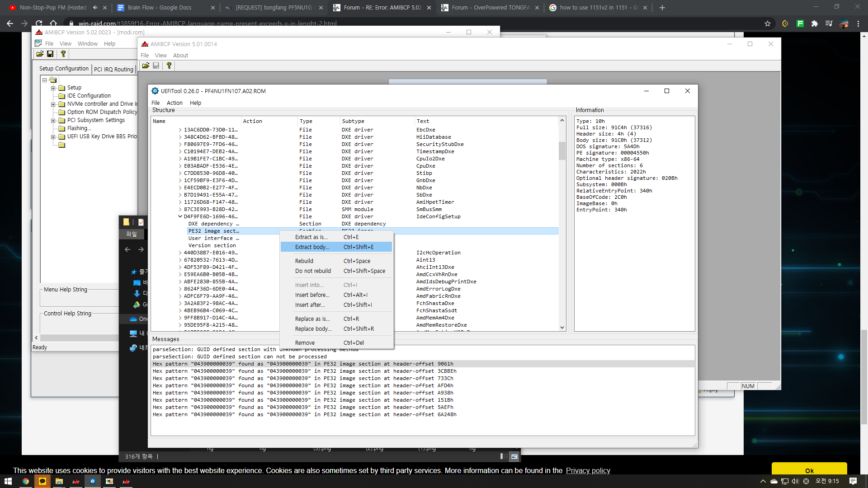Click the save disk icon in AMIBCP 5.02 toolbar

pyautogui.click(x=50, y=54)
